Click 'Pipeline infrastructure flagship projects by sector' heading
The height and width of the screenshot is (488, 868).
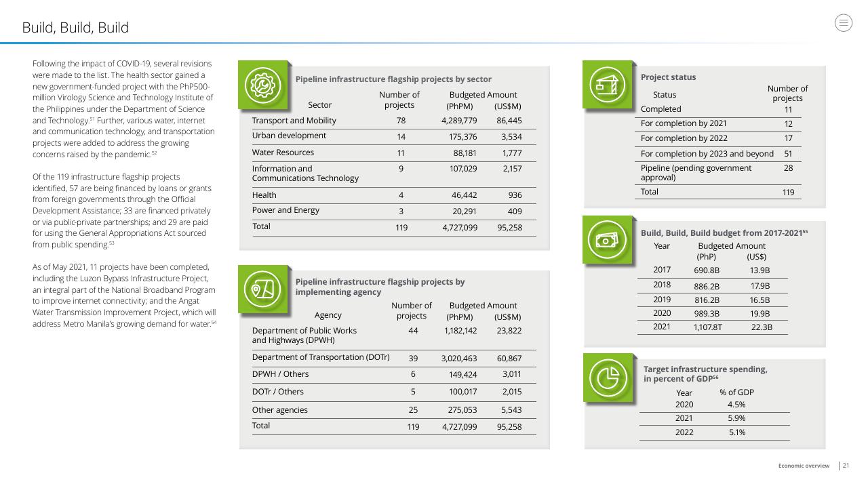[x=393, y=79]
